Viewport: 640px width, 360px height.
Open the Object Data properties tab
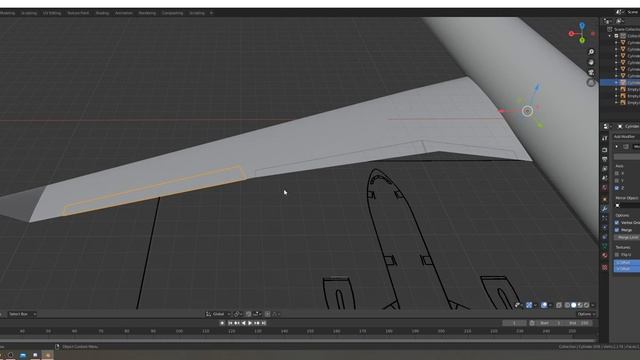click(x=604, y=246)
